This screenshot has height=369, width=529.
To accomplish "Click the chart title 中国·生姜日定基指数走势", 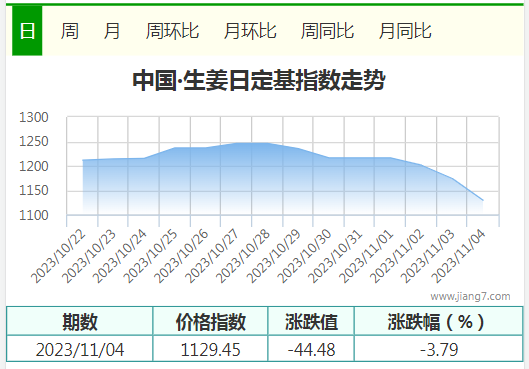I will tap(259, 80).
